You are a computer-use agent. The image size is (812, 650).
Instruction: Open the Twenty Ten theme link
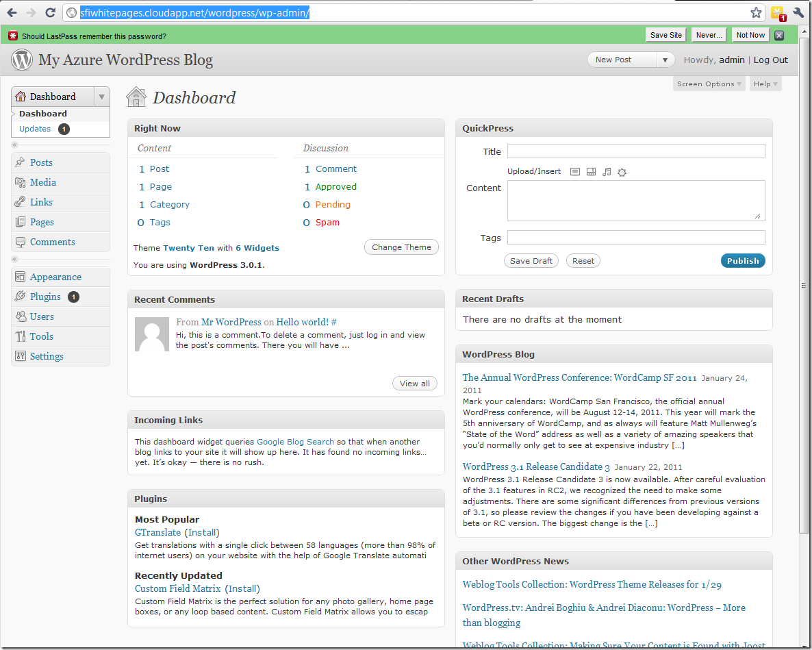(188, 247)
